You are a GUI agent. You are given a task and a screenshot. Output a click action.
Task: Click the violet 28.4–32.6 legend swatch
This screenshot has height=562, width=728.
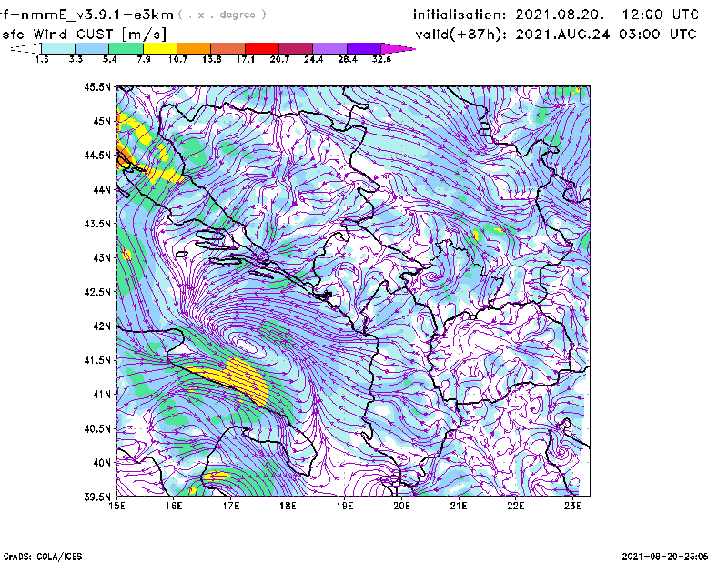point(364,48)
